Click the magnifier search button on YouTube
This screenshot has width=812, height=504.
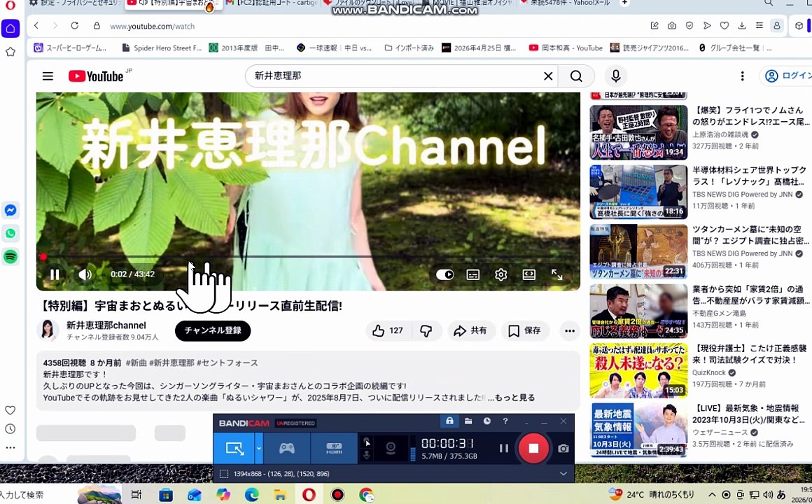(576, 76)
